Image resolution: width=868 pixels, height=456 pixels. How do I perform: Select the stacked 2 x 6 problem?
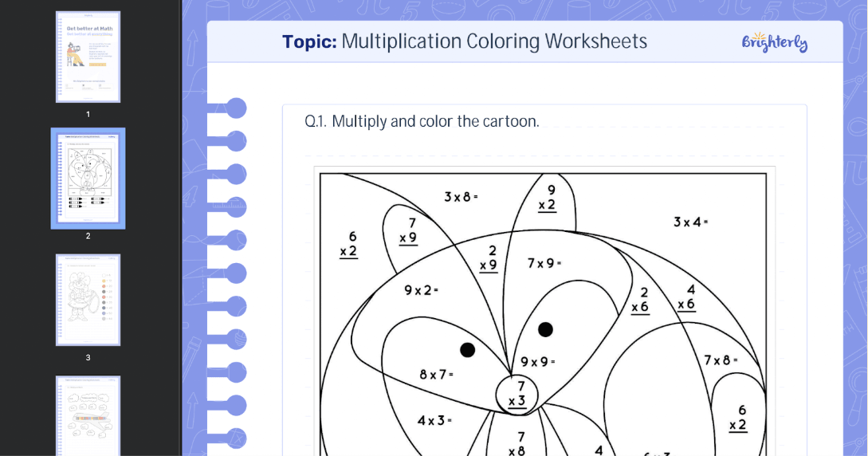[640, 300]
